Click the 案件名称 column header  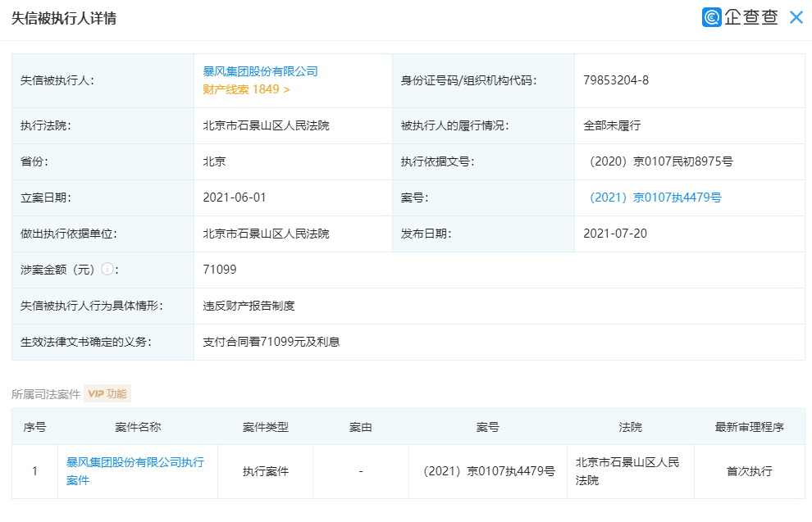pos(136,427)
